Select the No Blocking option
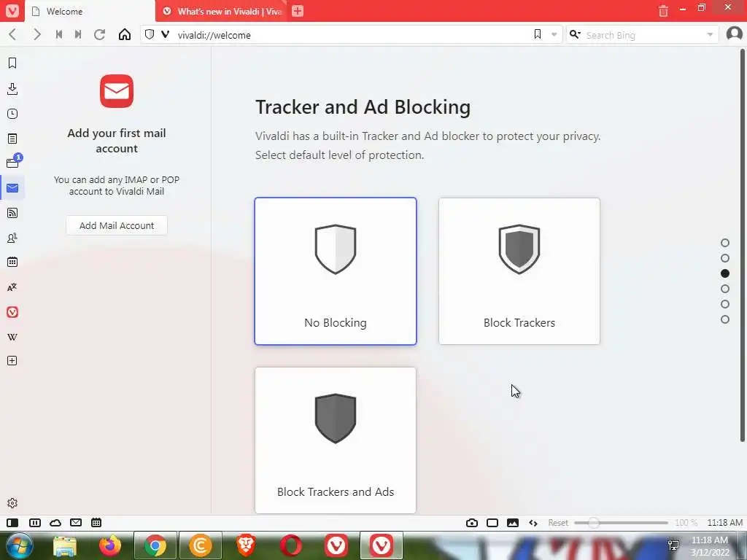Viewport: 747px width, 560px height. (336, 271)
